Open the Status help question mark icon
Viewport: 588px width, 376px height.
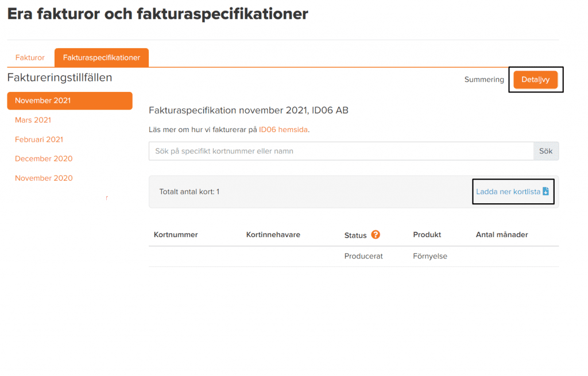click(x=376, y=235)
